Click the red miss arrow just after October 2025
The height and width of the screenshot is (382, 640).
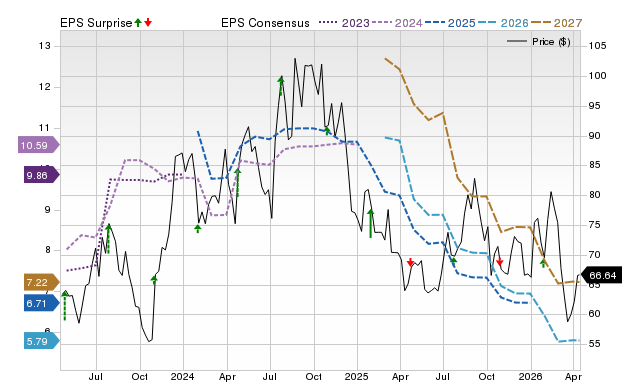tap(500, 262)
